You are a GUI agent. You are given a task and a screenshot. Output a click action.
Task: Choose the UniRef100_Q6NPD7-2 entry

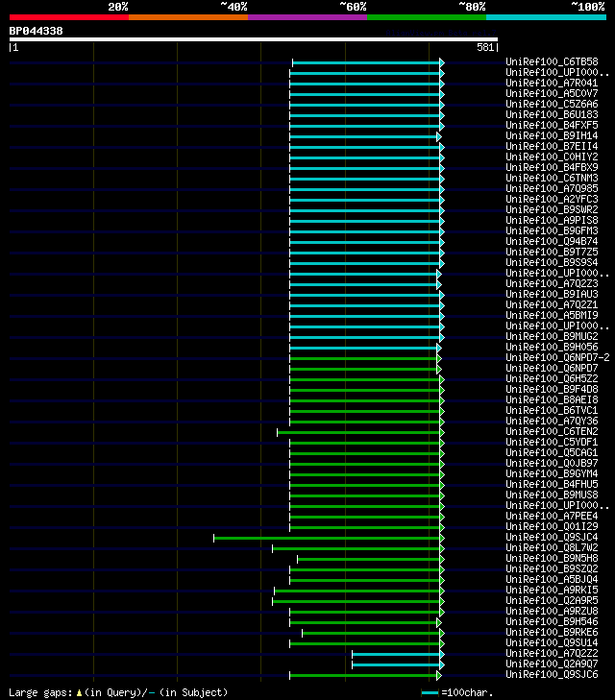557,357
